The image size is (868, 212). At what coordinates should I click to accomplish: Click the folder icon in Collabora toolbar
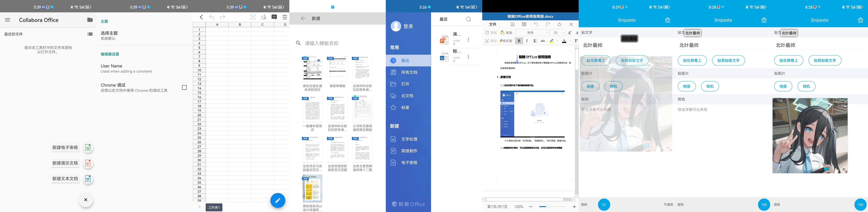pyautogui.click(x=90, y=20)
